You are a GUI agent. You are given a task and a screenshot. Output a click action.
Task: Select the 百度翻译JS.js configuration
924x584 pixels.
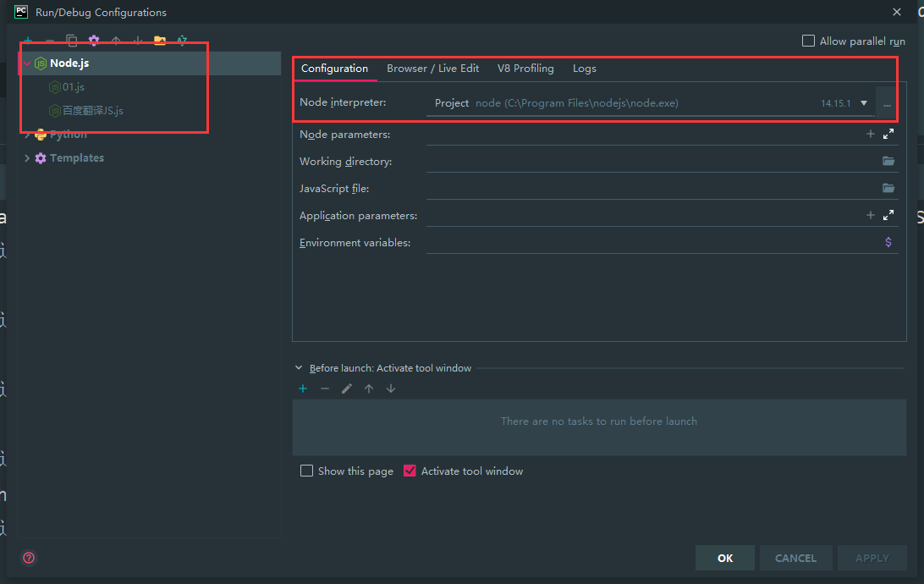click(92, 111)
